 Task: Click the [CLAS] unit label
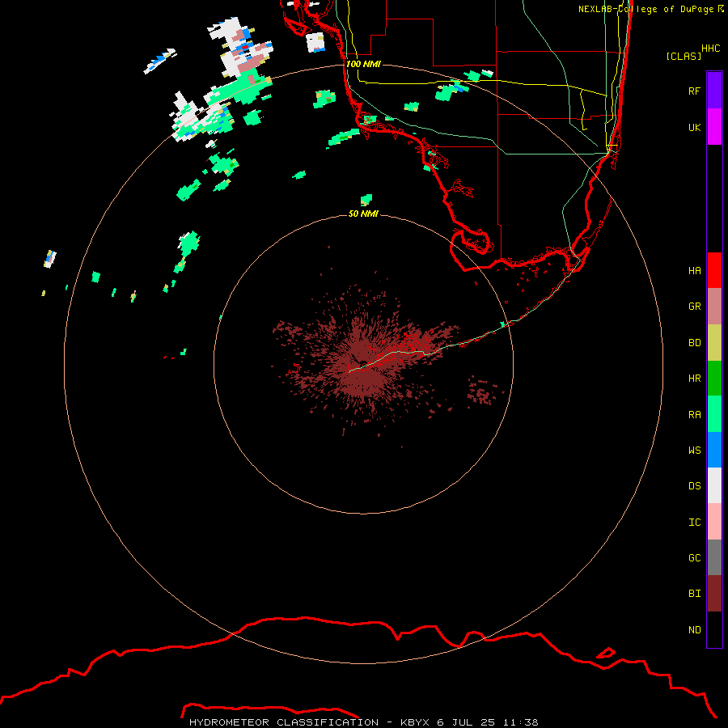pyautogui.click(x=684, y=56)
